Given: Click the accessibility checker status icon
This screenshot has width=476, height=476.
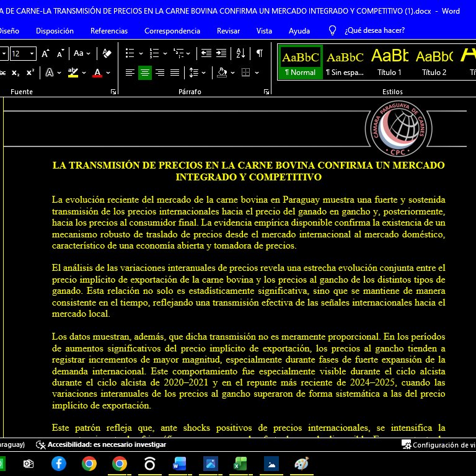Looking at the screenshot, I should pos(40,445).
